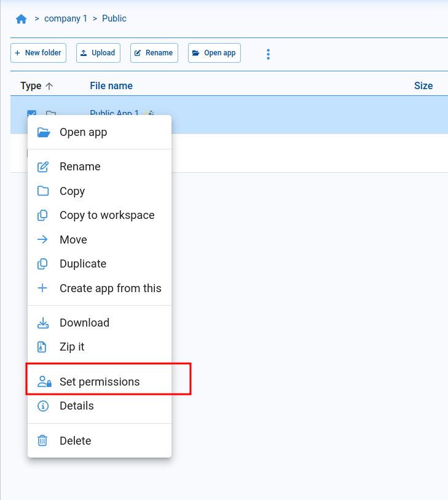Click the Download icon in context menu
Screen dimensions: 448x500
pyautogui.click(x=43, y=323)
